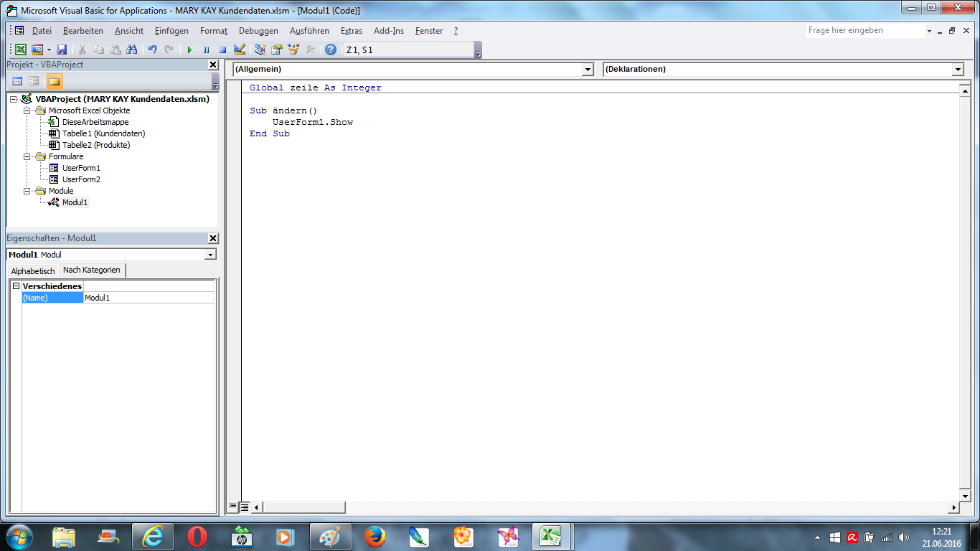This screenshot has width=980, height=551.
Task: Click Full Module View button at bottom
Action: [x=244, y=507]
